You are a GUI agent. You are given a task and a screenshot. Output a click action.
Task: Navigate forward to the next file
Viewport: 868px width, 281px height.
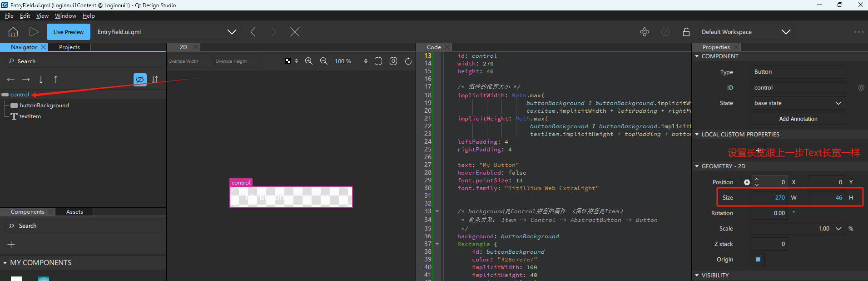(x=273, y=32)
